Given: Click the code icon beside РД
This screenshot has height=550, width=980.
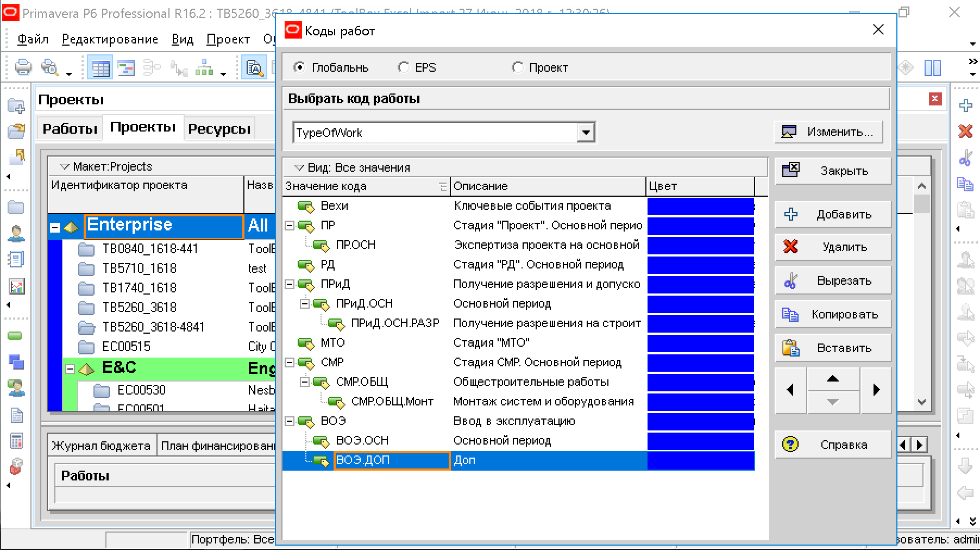Looking at the screenshot, I should [x=306, y=265].
